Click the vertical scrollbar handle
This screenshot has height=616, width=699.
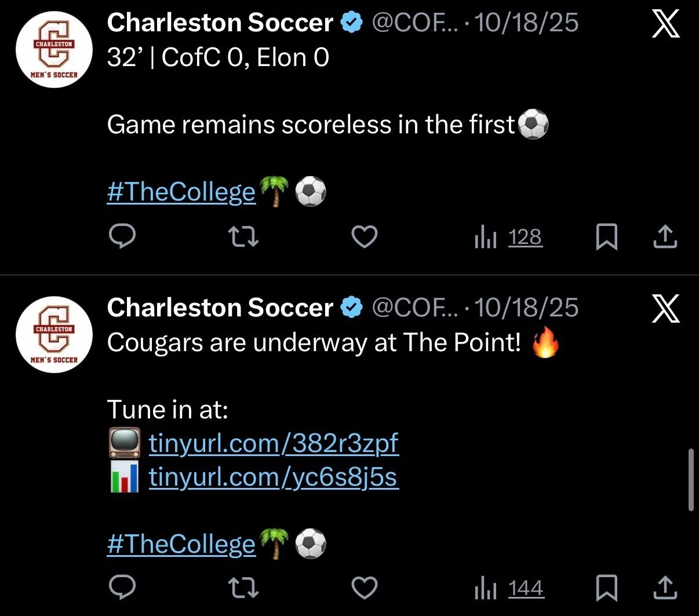click(x=690, y=479)
